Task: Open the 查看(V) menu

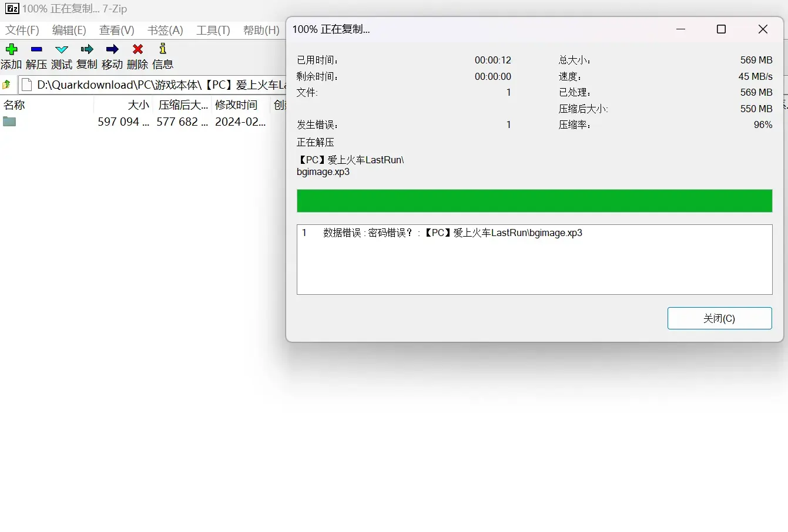Action: coord(116,30)
